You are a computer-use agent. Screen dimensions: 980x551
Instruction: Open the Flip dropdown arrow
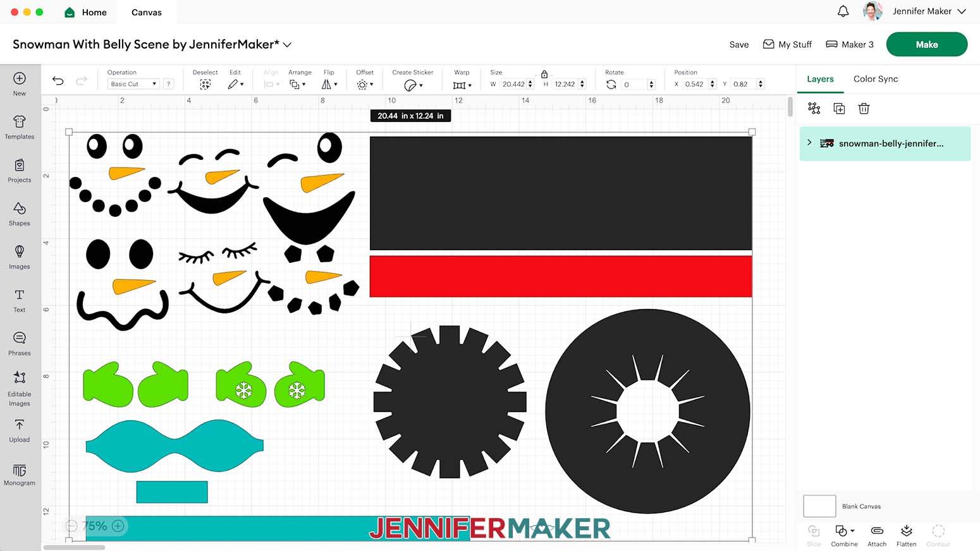point(336,85)
